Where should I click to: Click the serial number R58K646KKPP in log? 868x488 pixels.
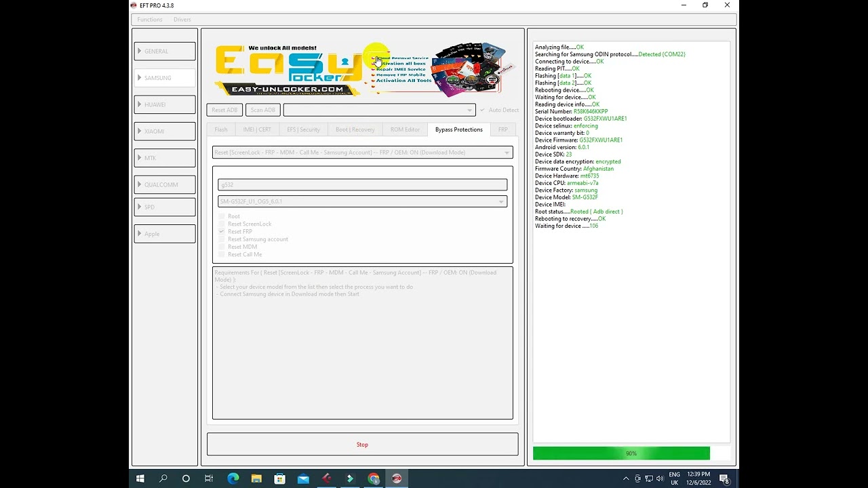(x=591, y=111)
